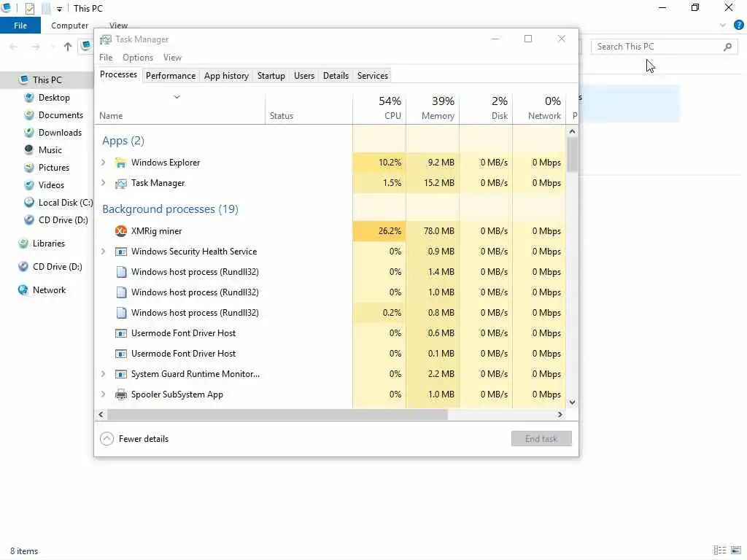The image size is (747, 560).
Task: Expand the Windows Explorer process group
Action: [x=104, y=163]
